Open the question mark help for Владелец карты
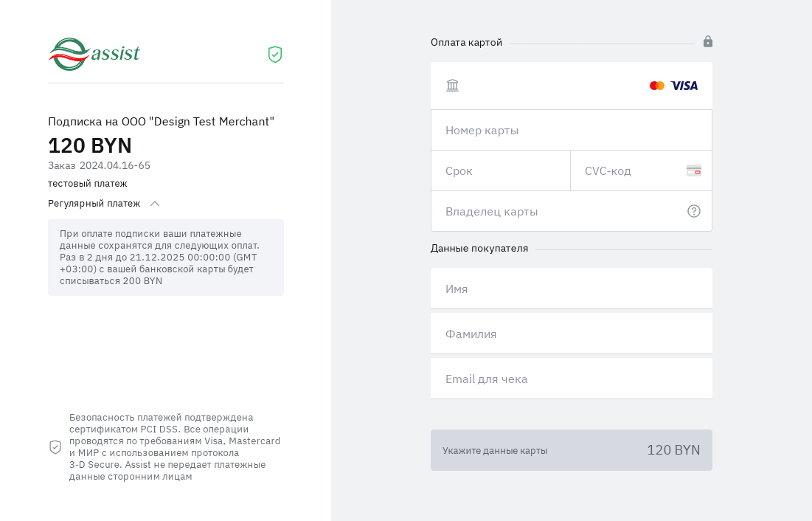Image resolution: width=812 pixels, height=521 pixels. click(x=693, y=211)
